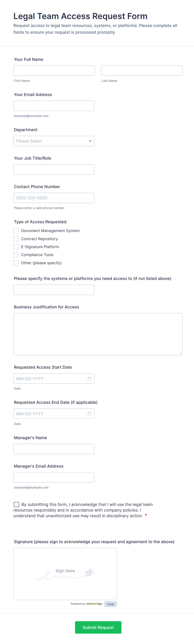Screen dimensions: 194x644
Task: Tick the Contract Repository checkbox
Action: pyautogui.click(x=16, y=239)
